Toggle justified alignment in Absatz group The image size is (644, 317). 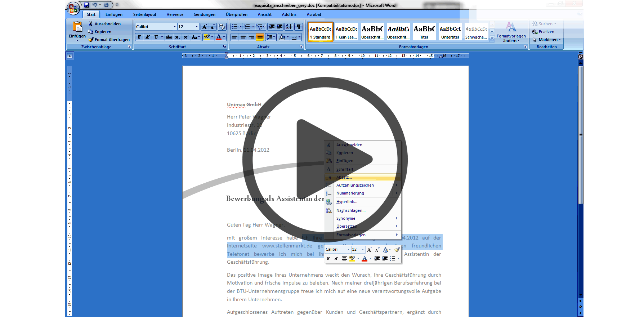260,37
